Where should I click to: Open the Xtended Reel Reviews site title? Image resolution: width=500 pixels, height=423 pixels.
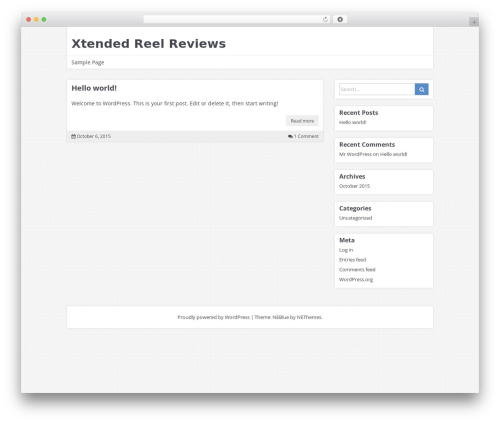tap(148, 44)
